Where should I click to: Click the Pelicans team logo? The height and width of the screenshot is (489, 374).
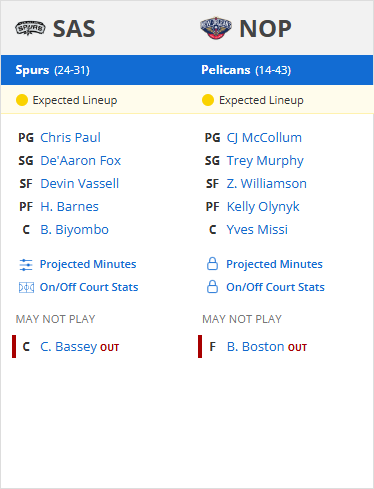pyautogui.click(x=216, y=28)
